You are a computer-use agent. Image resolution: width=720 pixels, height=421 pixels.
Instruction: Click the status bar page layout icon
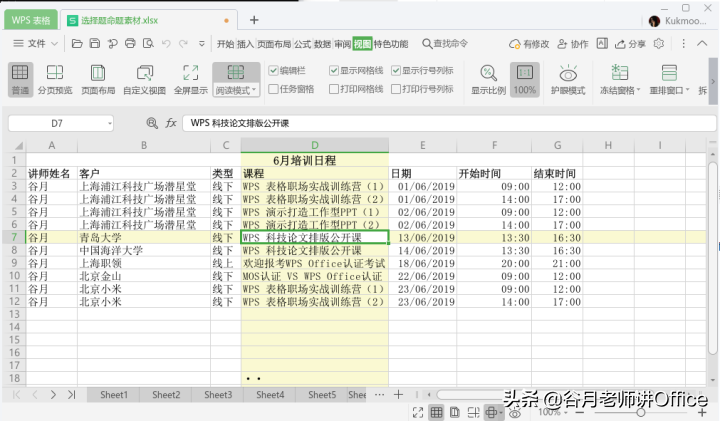click(x=455, y=412)
